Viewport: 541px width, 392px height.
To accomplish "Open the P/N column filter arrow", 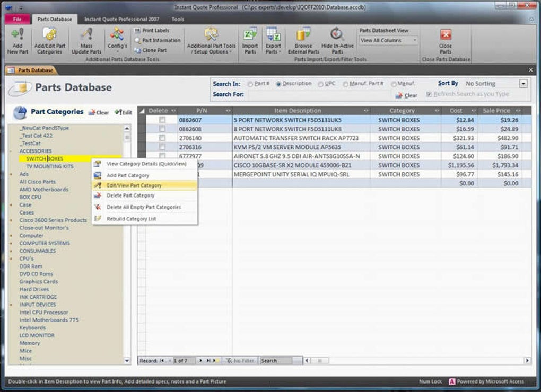I will (x=228, y=111).
